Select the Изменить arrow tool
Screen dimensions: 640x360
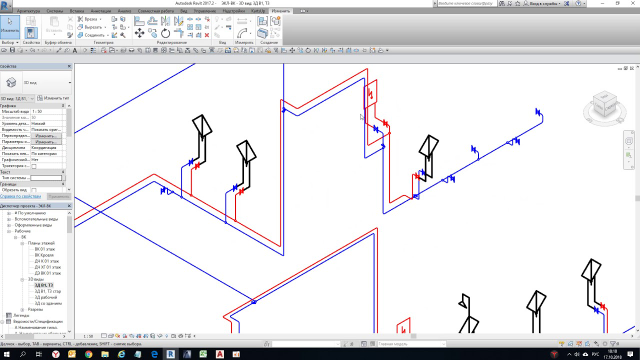[x=10, y=27]
